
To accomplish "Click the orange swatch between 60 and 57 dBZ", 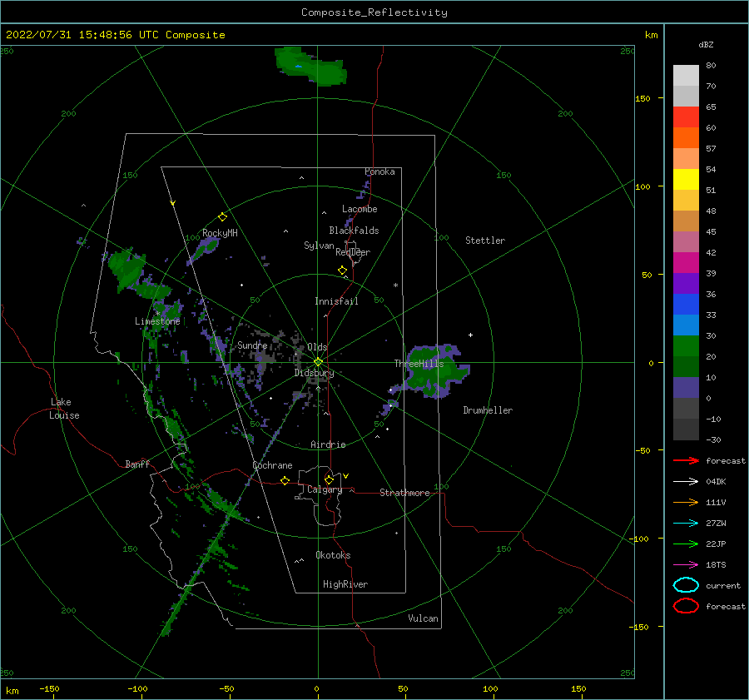I will 686,138.
